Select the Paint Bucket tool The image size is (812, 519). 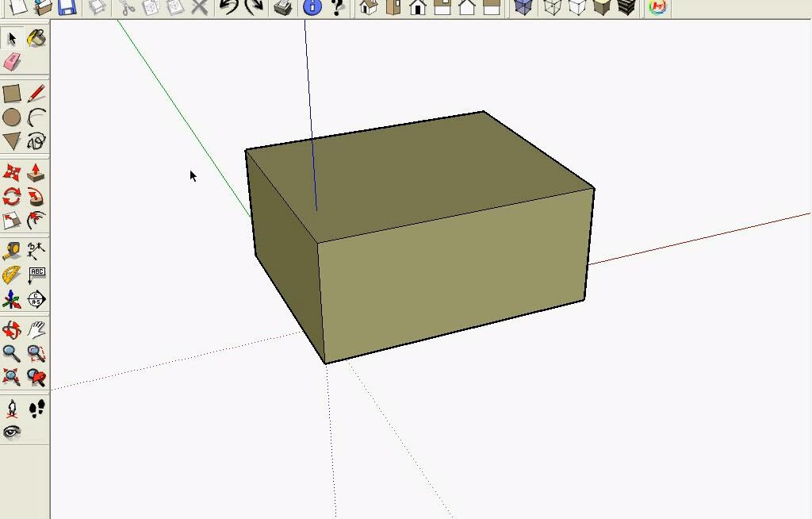36,38
